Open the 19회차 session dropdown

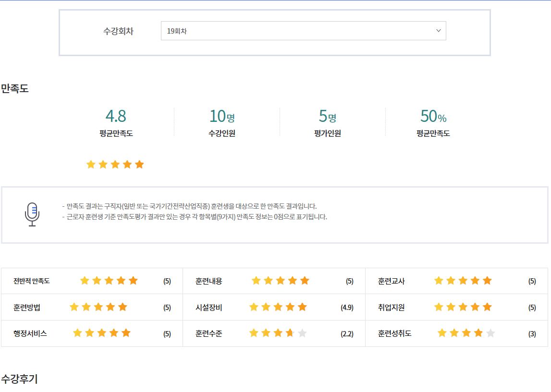pos(303,31)
